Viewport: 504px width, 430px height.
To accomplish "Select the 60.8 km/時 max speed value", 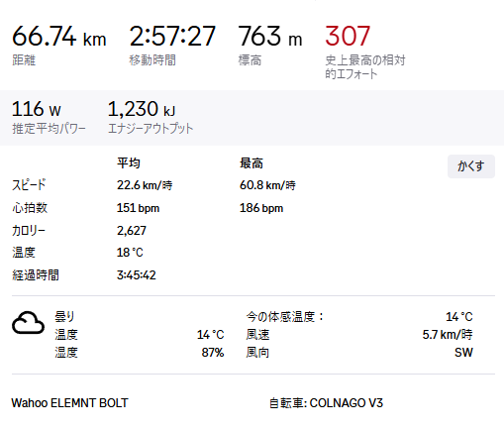I will click(267, 185).
